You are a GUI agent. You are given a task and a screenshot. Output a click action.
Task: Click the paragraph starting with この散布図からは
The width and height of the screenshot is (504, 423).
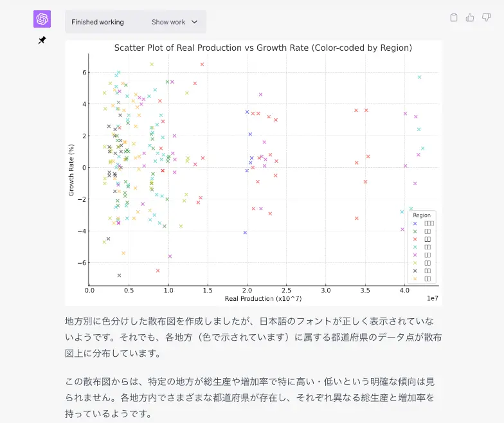(x=253, y=397)
